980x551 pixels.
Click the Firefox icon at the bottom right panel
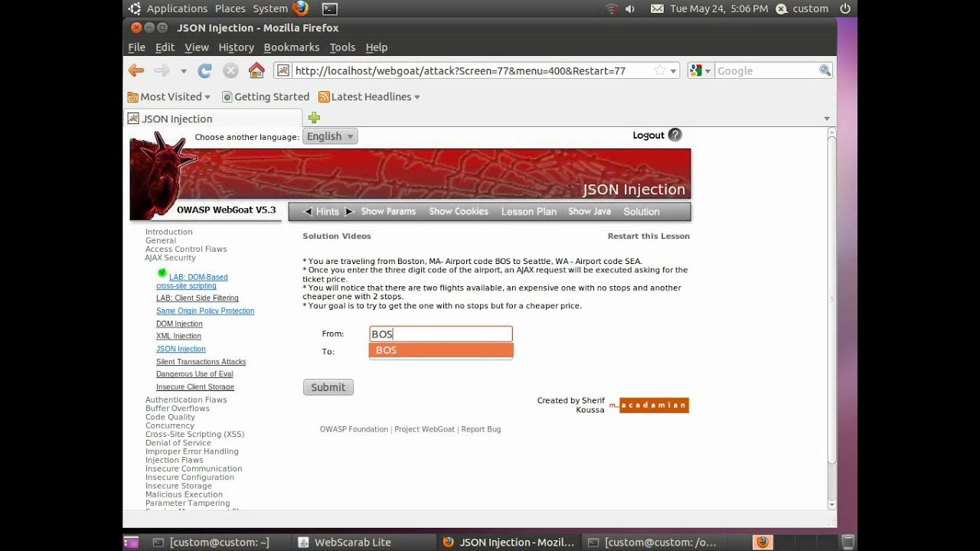click(763, 542)
